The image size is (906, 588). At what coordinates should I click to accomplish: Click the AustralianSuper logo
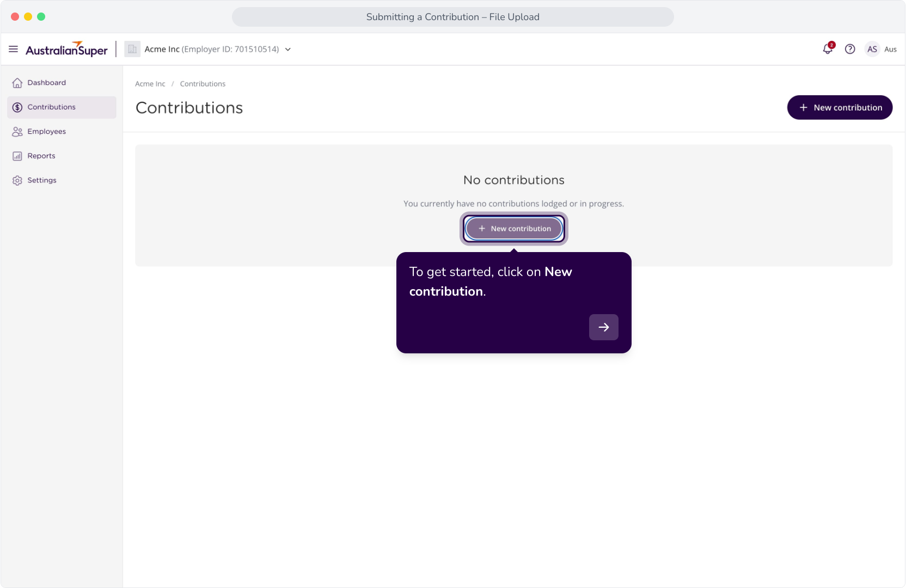[x=66, y=49]
